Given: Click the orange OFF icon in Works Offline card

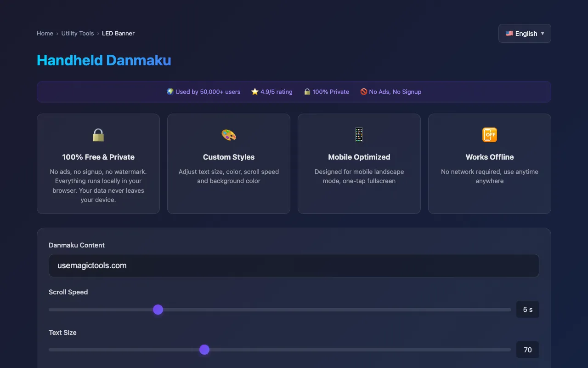Looking at the screenshot, I should (x=490, y=135).
